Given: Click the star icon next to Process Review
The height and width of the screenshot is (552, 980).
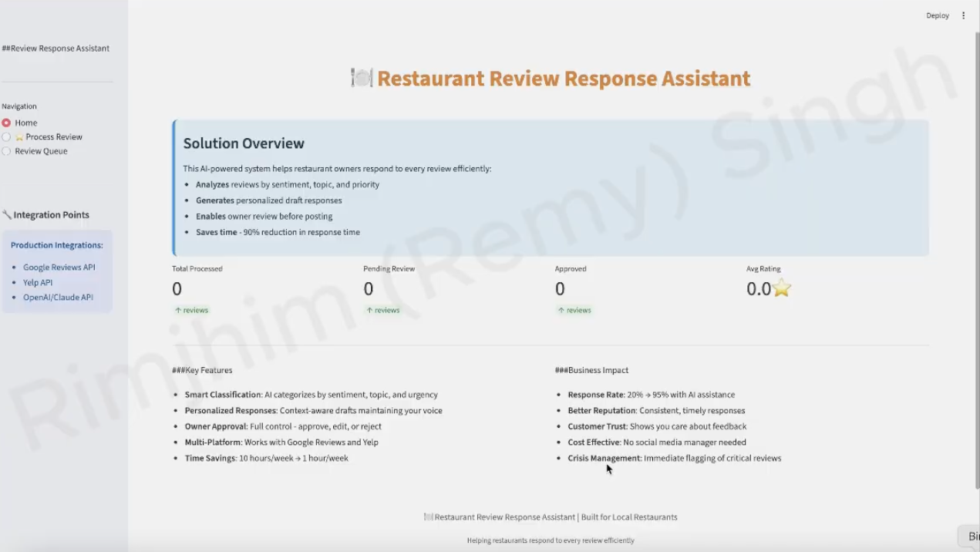Looking at the screenshot, I should coord(20,137).
